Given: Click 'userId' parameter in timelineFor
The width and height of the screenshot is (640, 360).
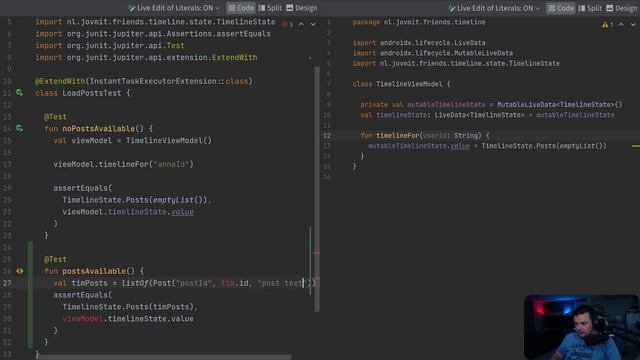Looking at the screenshot, I should pos(434,136).
